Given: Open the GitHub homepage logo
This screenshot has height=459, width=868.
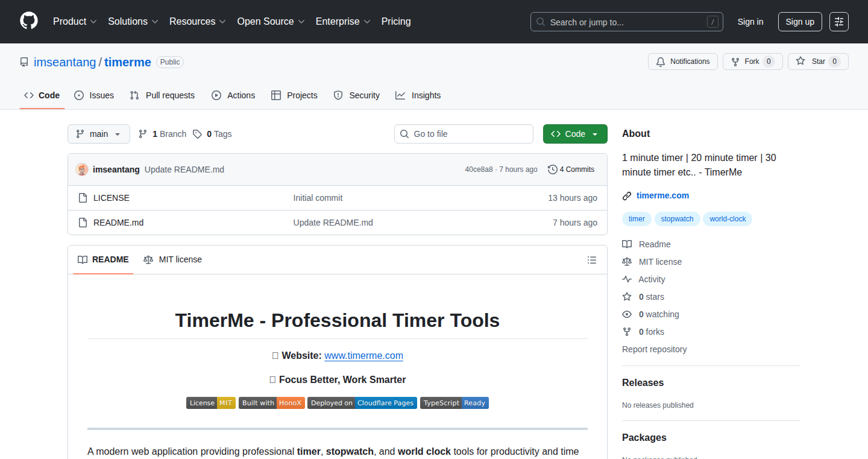Looking at the screenshot, I should [x=29, y=21].
